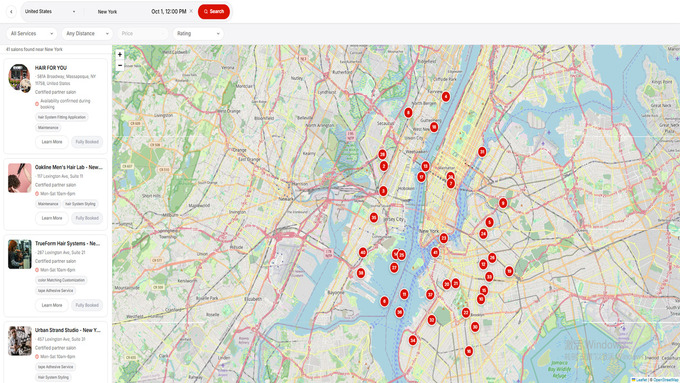Open the TrueForm Hair Systems photo
Image resolution: width=680 pixels, height=383 pixels.
(x=20, y=254)
